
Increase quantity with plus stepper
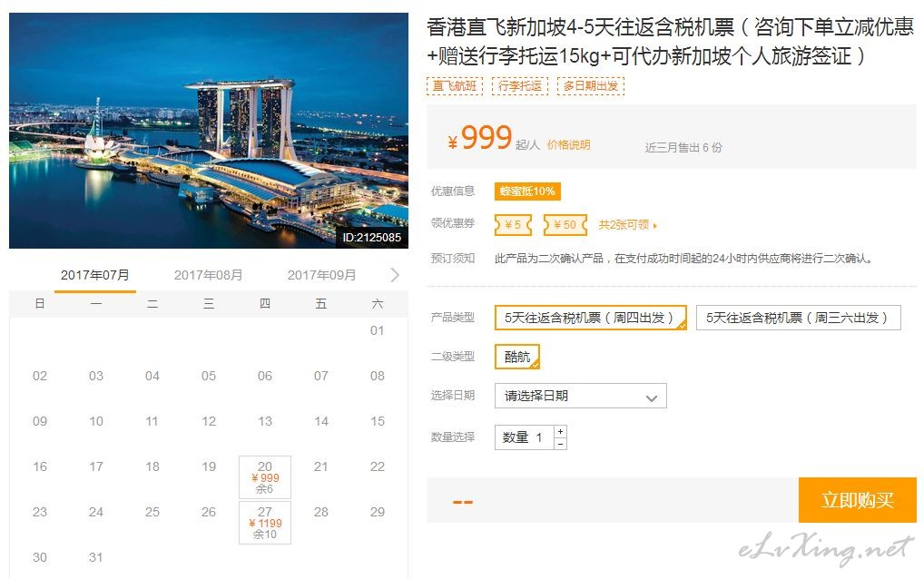pyautogui.click(x=560, y=432)
